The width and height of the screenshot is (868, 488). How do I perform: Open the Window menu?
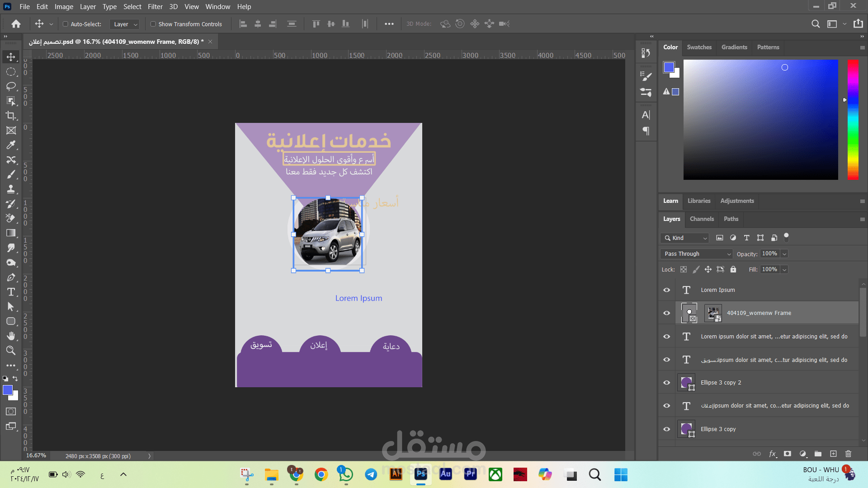click(x=218, y=7)
